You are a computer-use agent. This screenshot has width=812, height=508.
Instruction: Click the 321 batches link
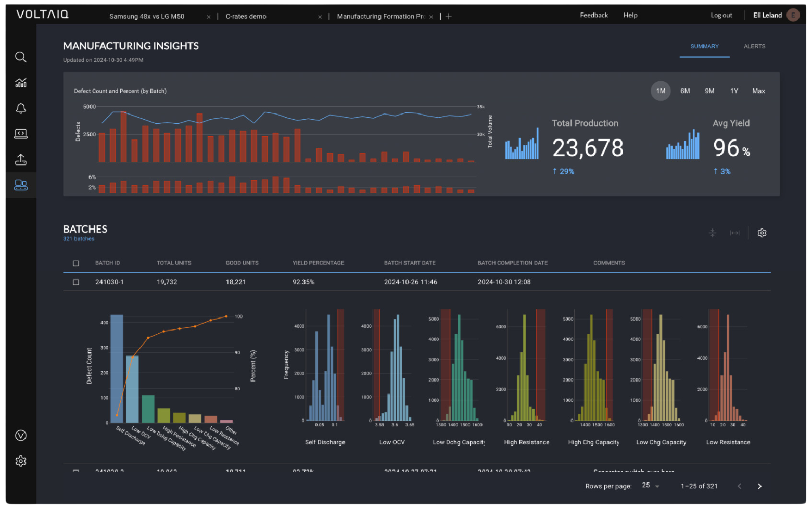79,239
